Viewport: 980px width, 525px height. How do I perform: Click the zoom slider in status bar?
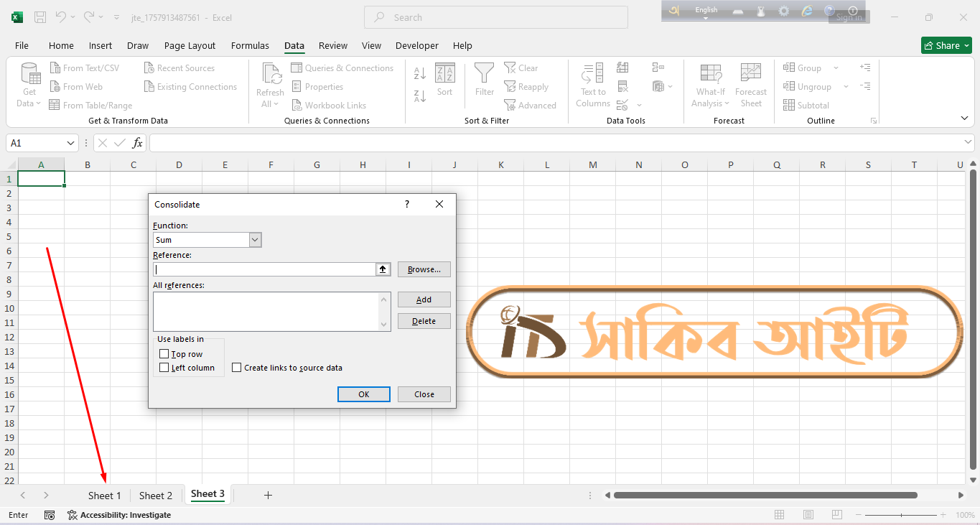901,515
